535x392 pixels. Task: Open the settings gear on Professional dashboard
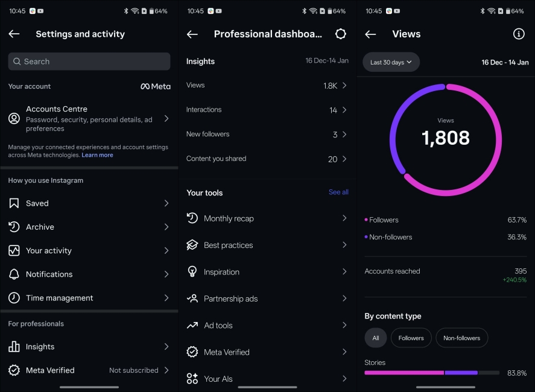click(x=341, y=34)
